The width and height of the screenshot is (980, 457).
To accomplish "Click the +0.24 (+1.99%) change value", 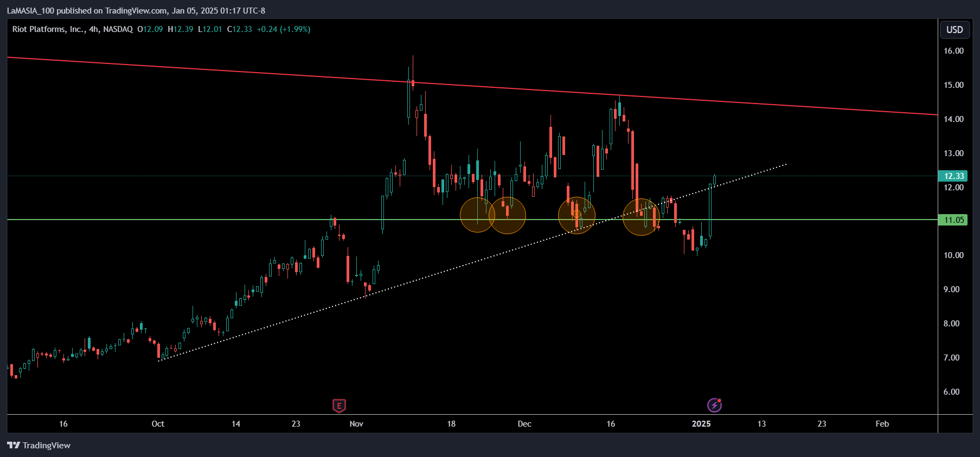I will click(x=284, y=29).
